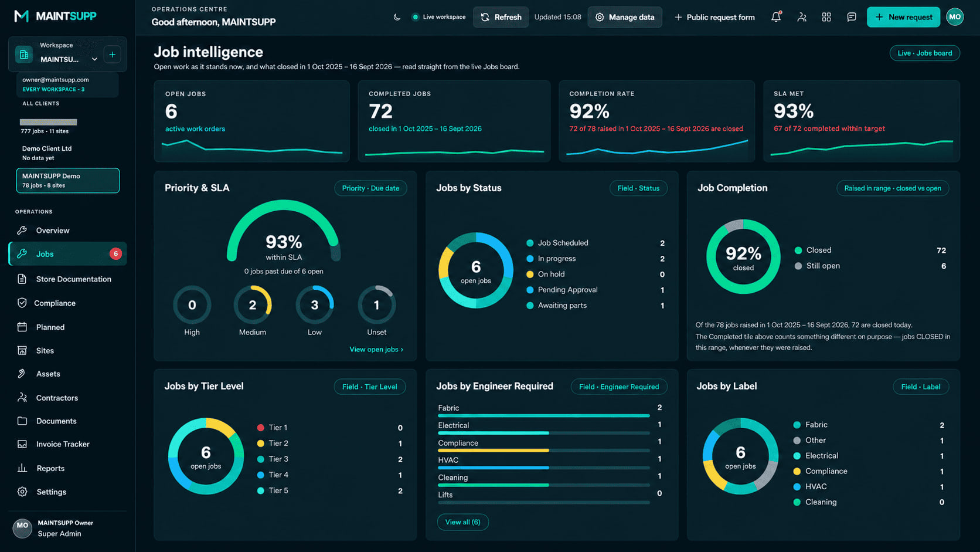This screenshot has height=552, width=980.
Task: Go to Overview in sidebar
Action: [x=67, y=231]
